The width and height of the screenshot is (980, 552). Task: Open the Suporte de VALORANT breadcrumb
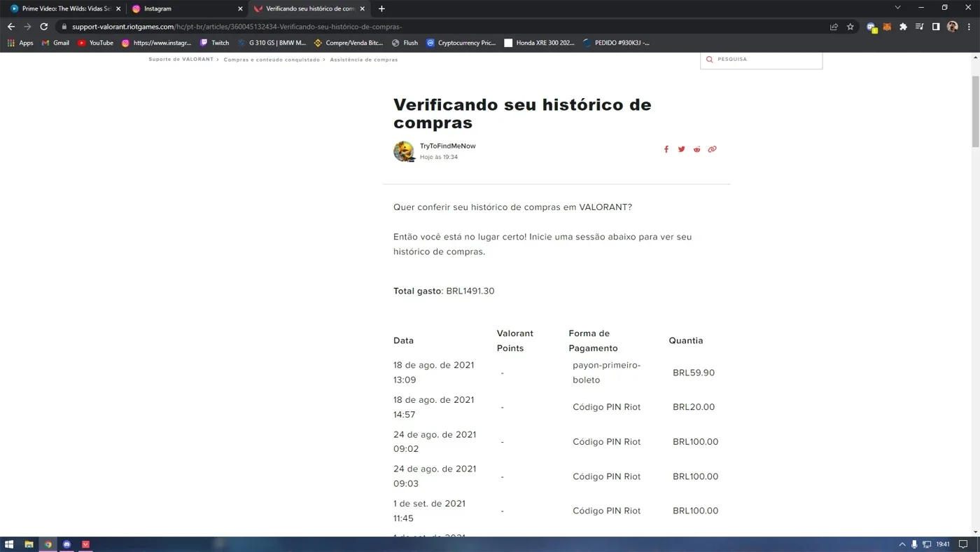click(x=181, y=60)
